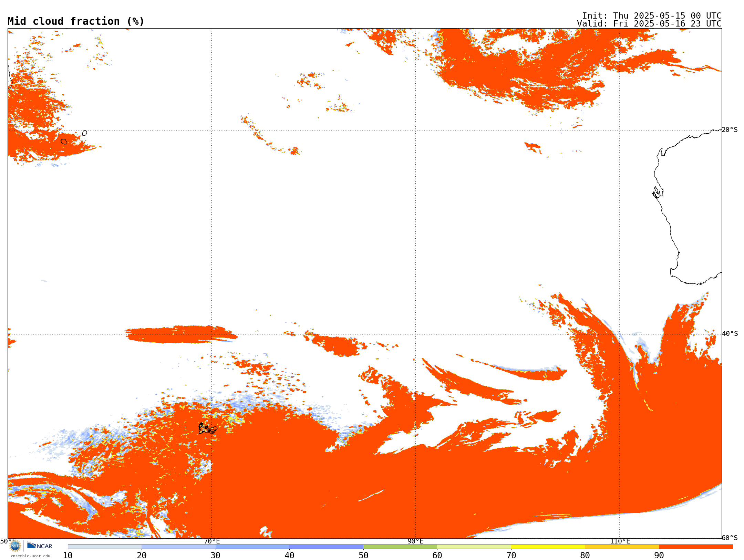This screenshot has width=744, height=560.
Task: Click the 20-30 light blue colorbar segment
Action: coord(179,547)
